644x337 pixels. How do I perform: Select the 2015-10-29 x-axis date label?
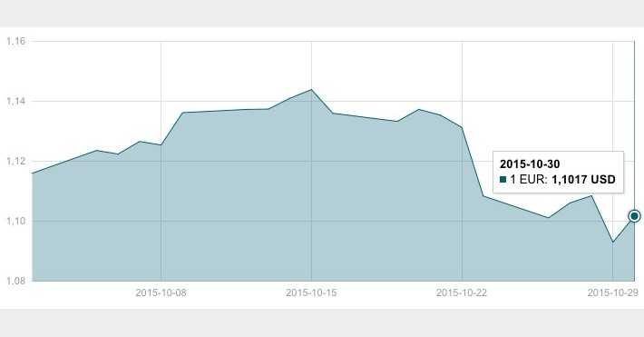[613, 292]
